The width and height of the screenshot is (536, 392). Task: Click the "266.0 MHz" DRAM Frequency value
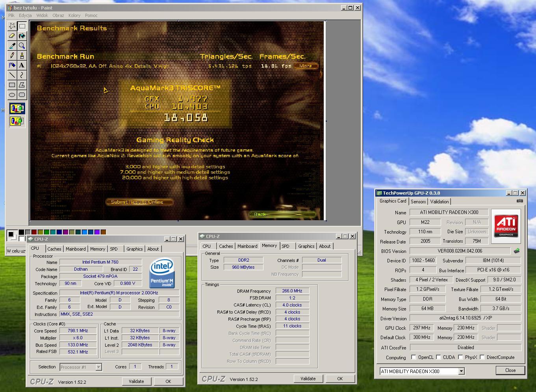click(292, 291)
